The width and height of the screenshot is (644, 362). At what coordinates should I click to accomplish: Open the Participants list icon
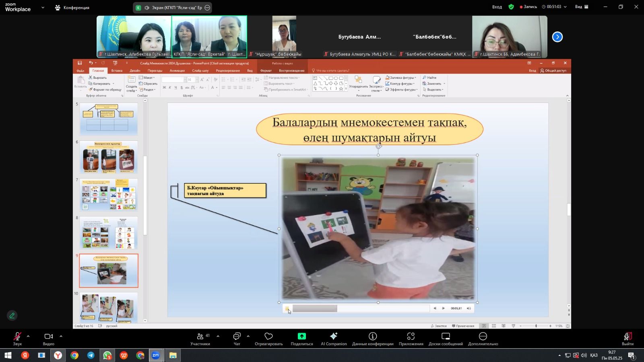[200, 337]
